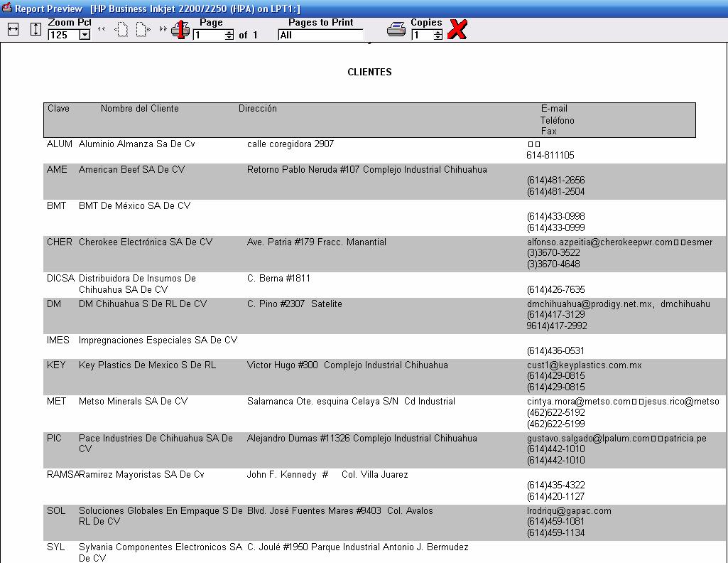Go to the last page
The image size is (728, 563).
click(163, 29)
